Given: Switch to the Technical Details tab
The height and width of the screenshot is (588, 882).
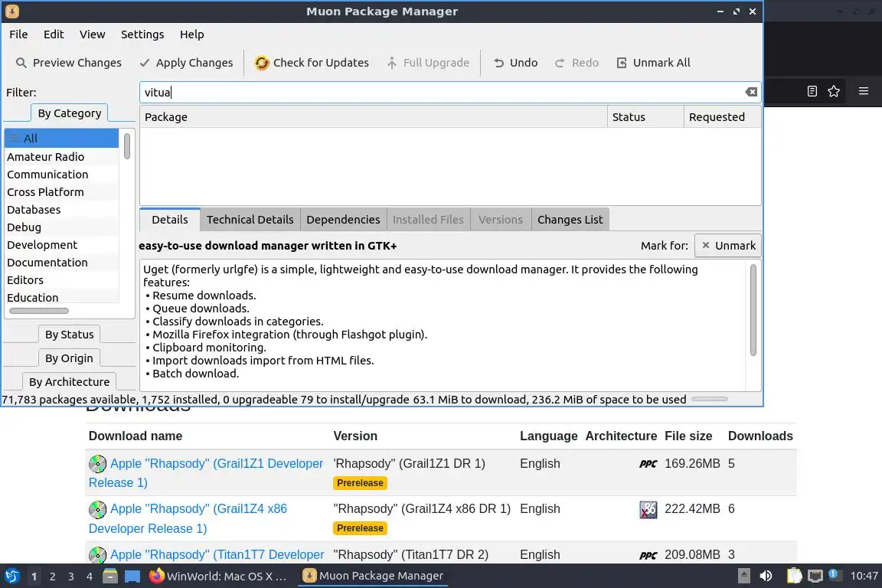Looking at the screenshot, I should coord(250,220).
